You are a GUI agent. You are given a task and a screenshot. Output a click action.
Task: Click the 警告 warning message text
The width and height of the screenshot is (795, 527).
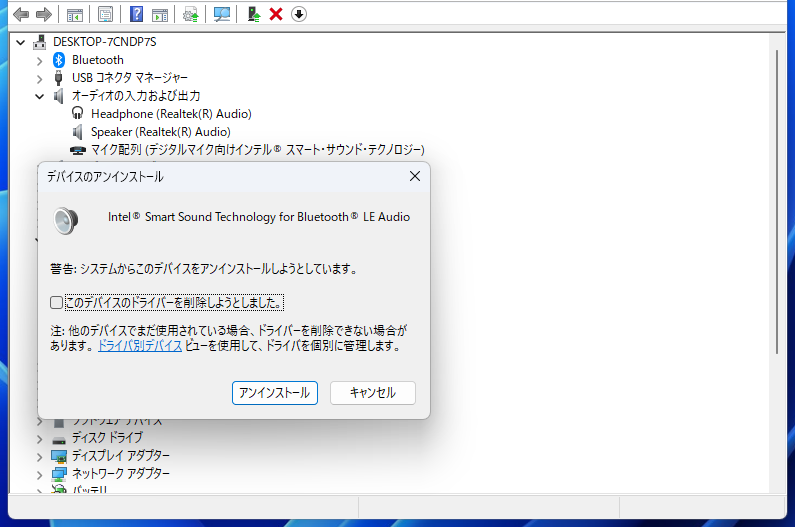point(204,268)
